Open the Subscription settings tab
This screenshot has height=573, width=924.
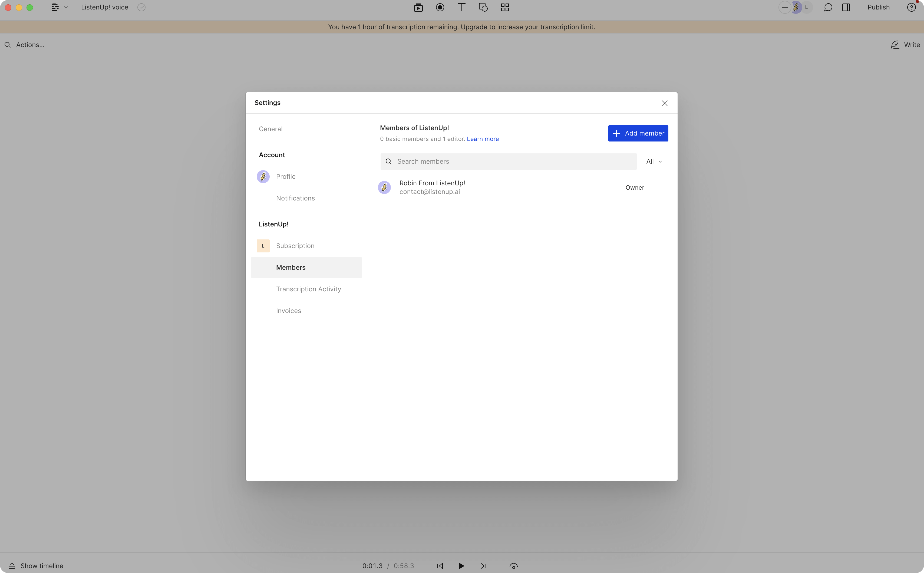point(295,246)
